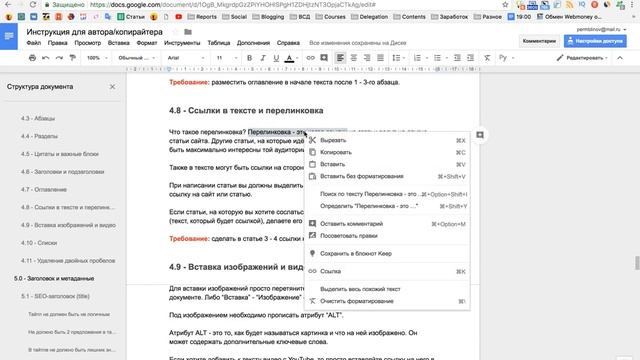The image size is (640, 360).
Task: Open the Редактировать mode dropdown
Action: point(582,58)
